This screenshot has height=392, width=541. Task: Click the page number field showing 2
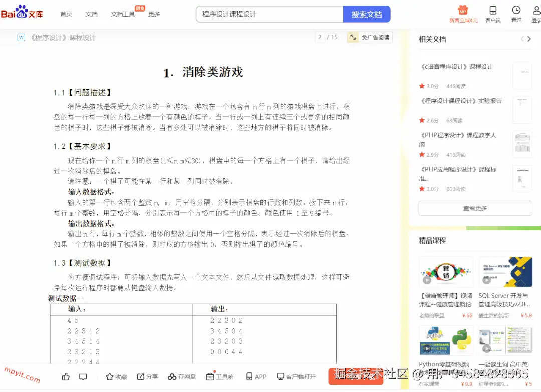point(320,37)
